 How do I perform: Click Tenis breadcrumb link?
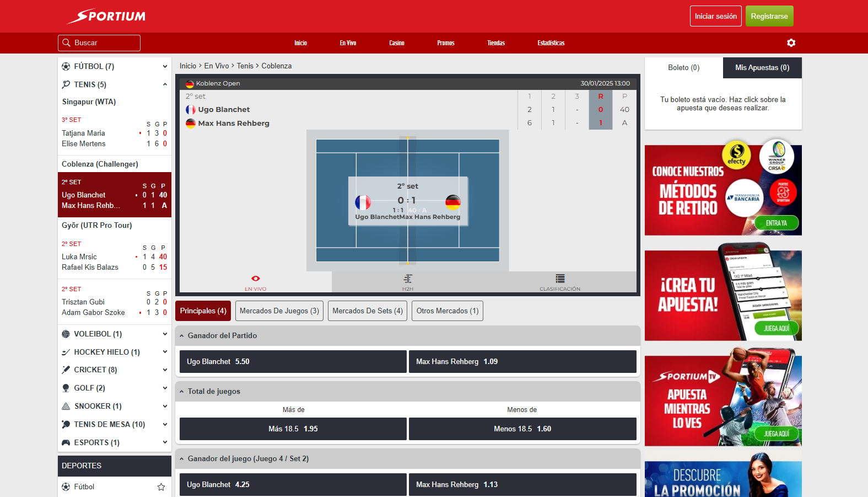pyautogui.click(x=245, y=66)
